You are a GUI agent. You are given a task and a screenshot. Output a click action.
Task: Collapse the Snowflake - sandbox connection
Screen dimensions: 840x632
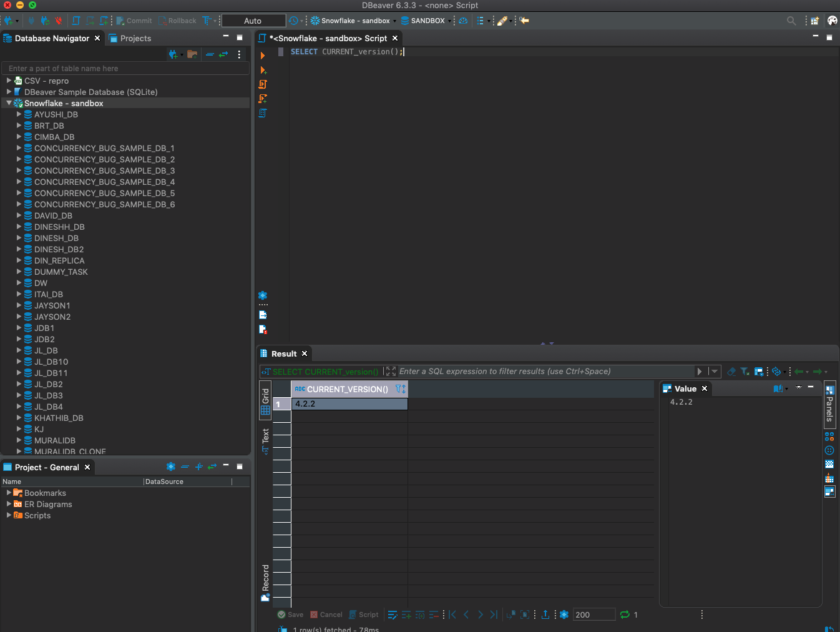click(9, 103)
